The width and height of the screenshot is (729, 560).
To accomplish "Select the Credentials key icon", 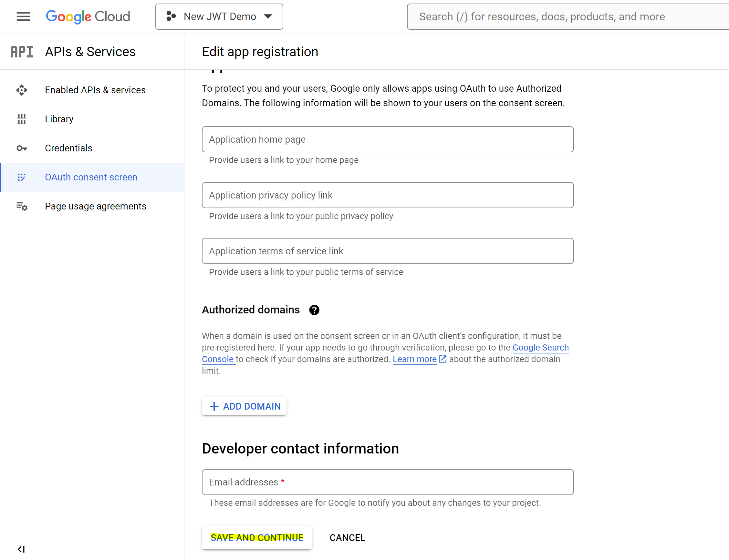I will pyautogui.click(x=21, y=148).
